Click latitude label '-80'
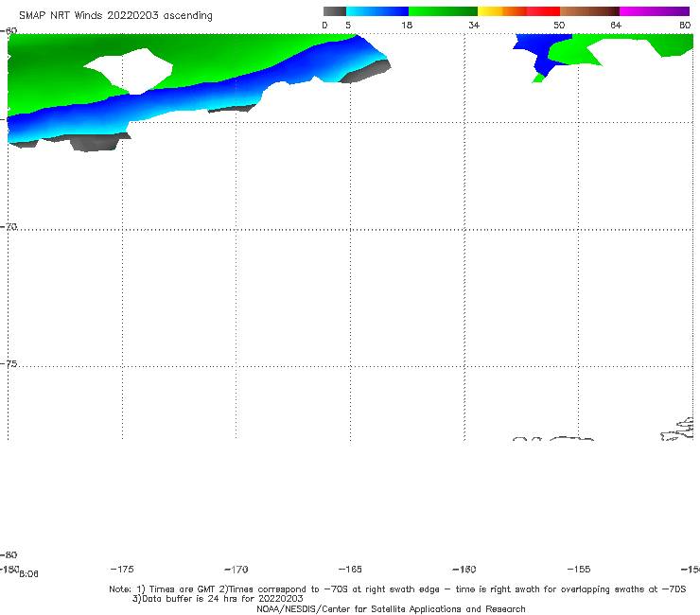Screen dimensions: 700x615 (9, 554)
